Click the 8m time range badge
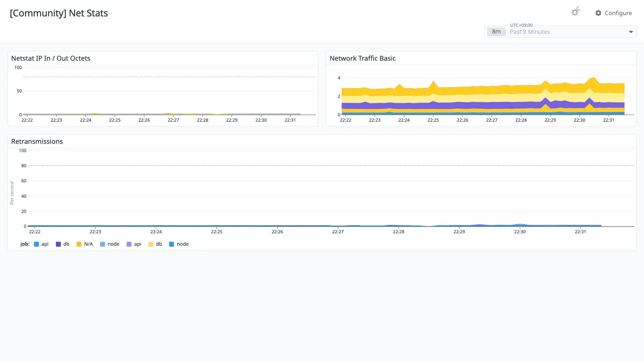The width and height of the screenshot is (644, 362). pyautogui.click(x=496, y=32)
